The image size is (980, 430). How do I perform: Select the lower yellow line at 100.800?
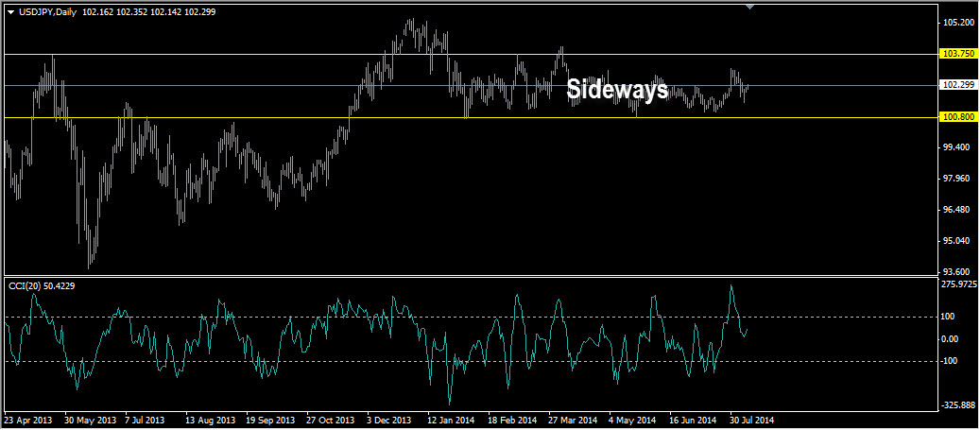point(472,117)
